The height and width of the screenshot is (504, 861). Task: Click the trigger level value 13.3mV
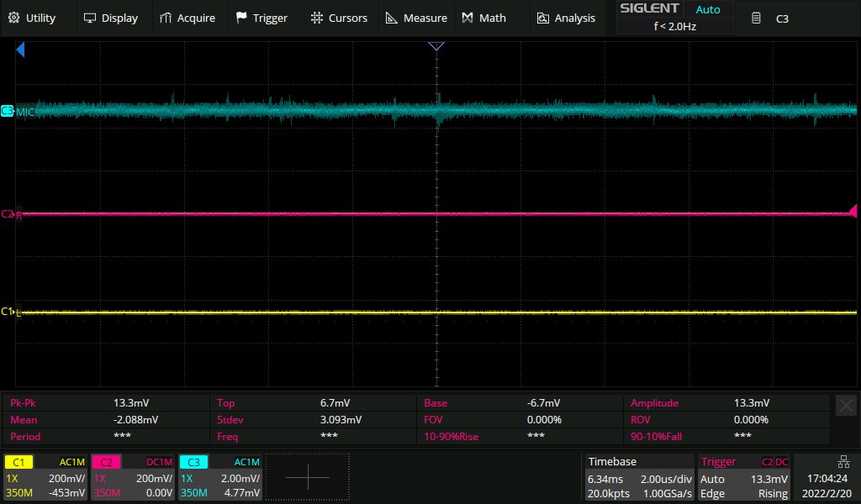point(769,479)
